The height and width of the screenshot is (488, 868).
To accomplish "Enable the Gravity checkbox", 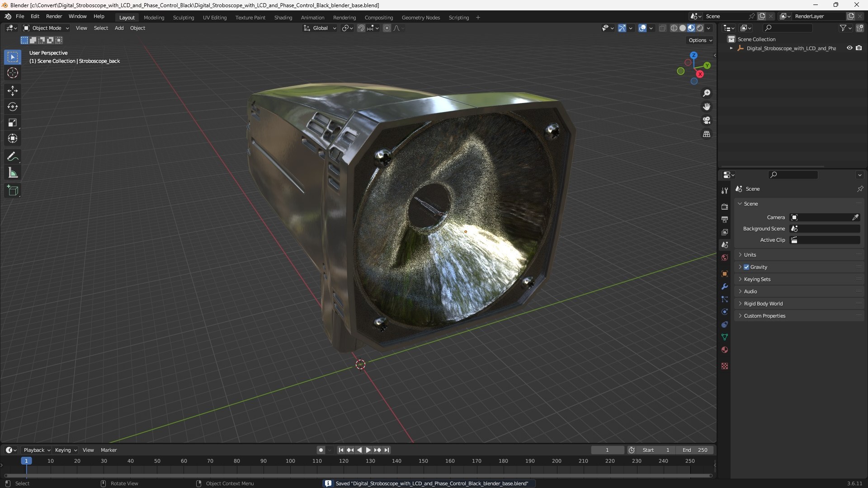I will (x=746, y=267).
